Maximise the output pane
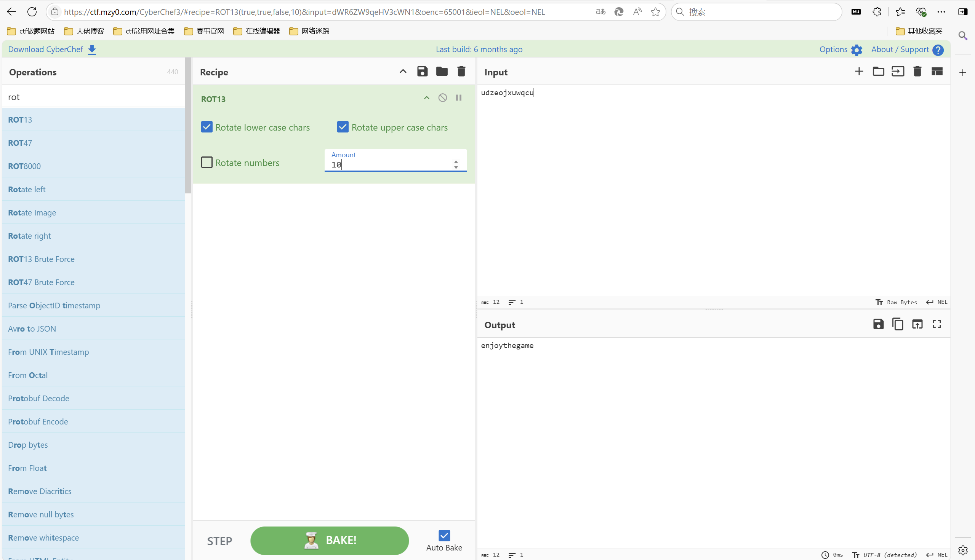The width and height of the screenshot is (975, 560). (x=937, y=324)
